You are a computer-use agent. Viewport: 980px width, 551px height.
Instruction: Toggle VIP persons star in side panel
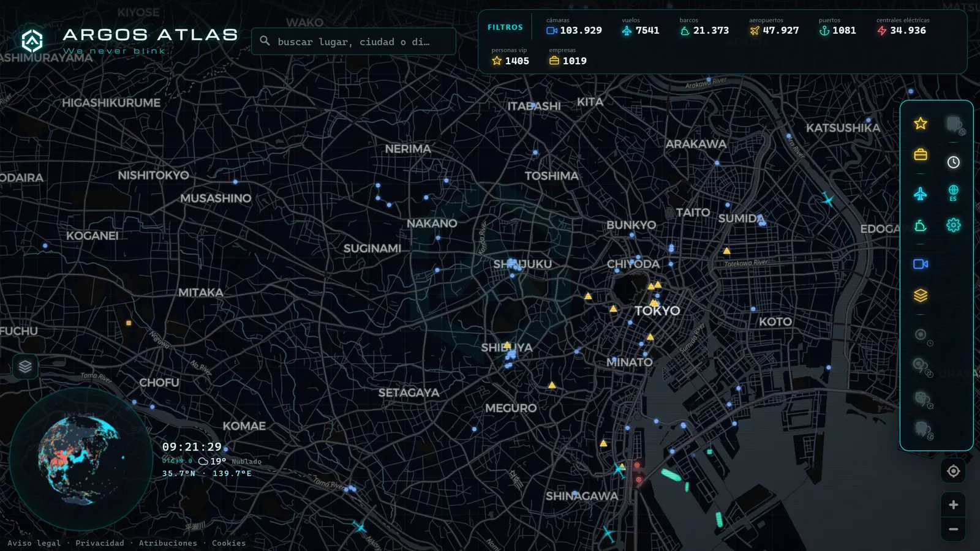coord(920,124)
